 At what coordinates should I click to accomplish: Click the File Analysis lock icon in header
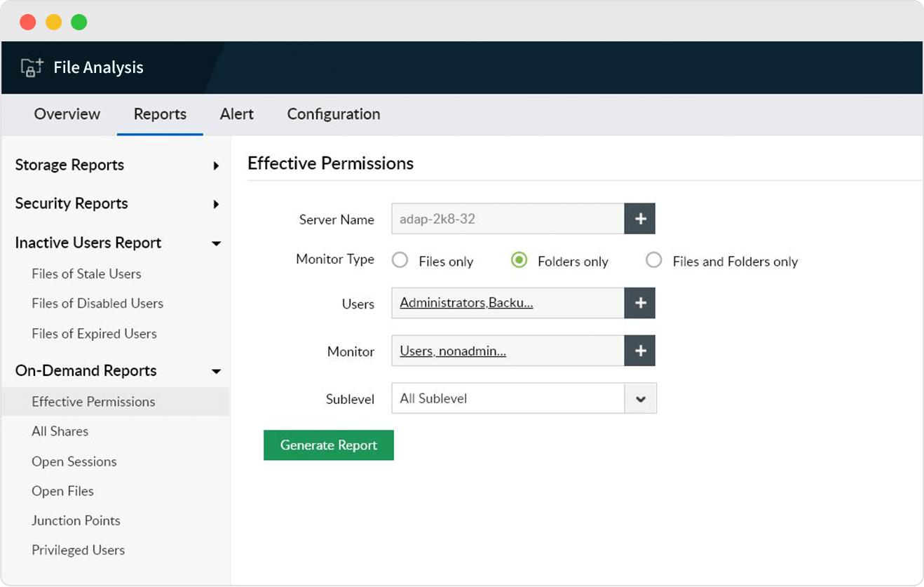(x=31, y=67)
